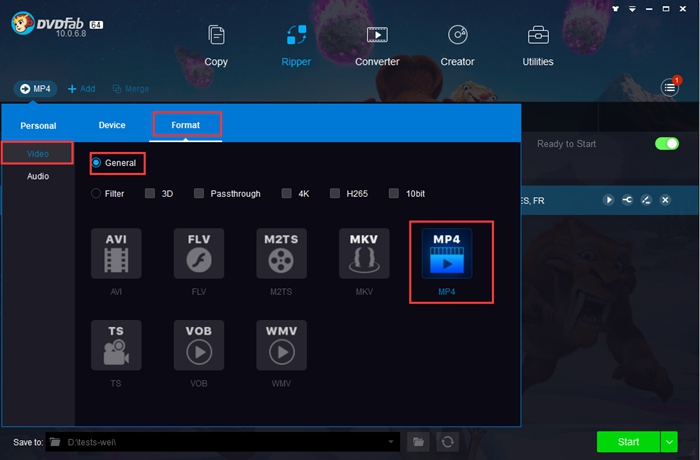Select the FLV format icon
The width and height of the screenshot is (700, 460).
pos(199,253)
